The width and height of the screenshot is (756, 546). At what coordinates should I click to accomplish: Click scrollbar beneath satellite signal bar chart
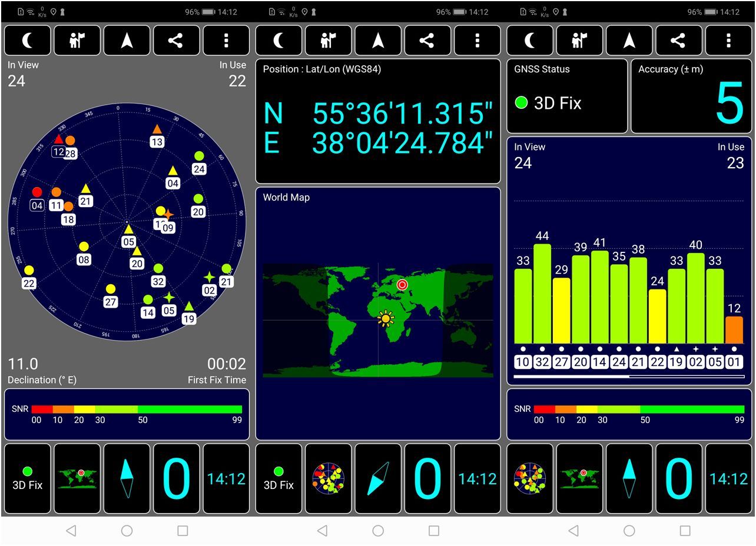click(628, 376)
